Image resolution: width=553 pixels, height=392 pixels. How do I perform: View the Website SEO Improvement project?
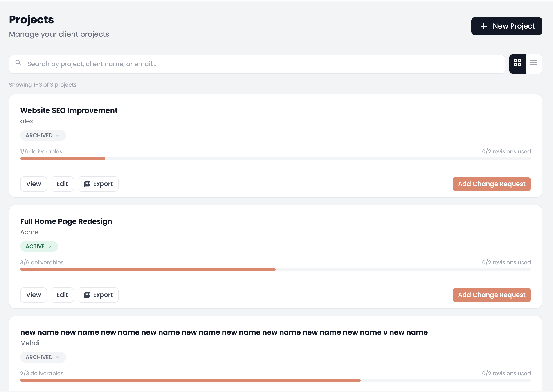(x=34, y=184)
